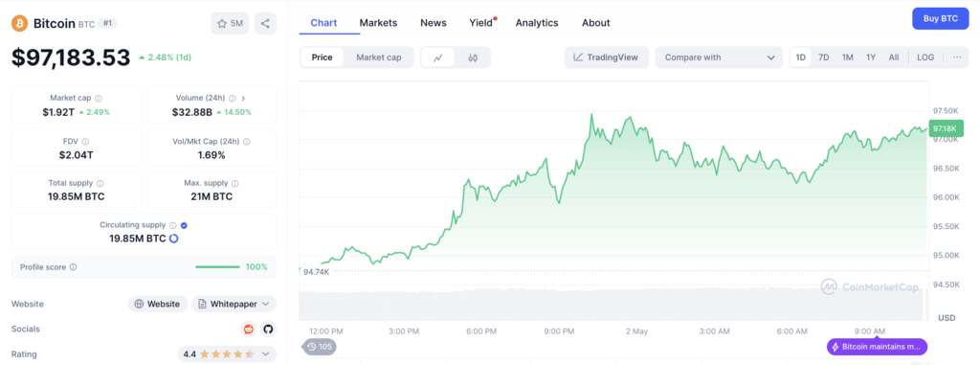Click the Market cap info icon
Viewport: 980px width, 365px height.
tap(99, 99)
